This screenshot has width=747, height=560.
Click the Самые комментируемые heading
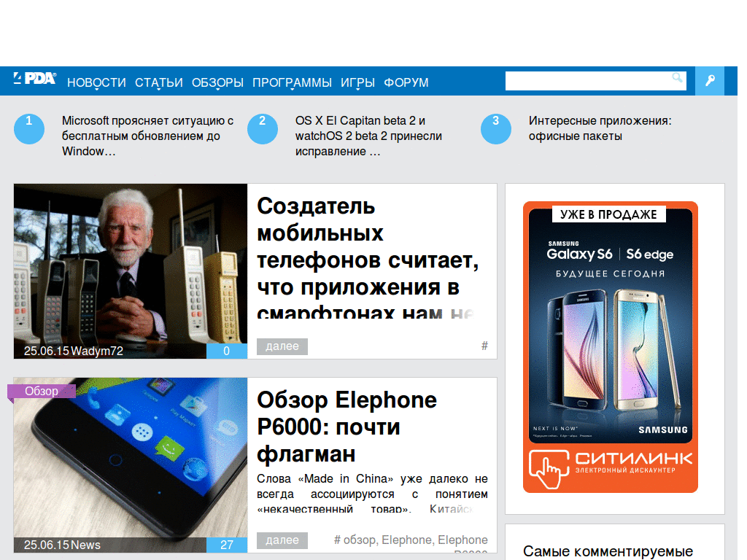[608, 551]
